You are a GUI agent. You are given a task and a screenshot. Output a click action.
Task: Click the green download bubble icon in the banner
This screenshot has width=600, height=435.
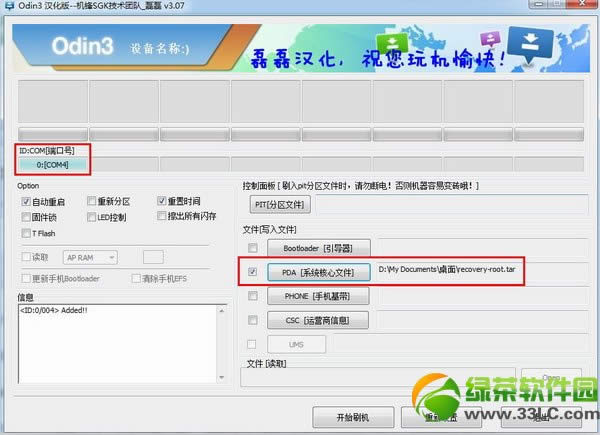pos(391,44)
